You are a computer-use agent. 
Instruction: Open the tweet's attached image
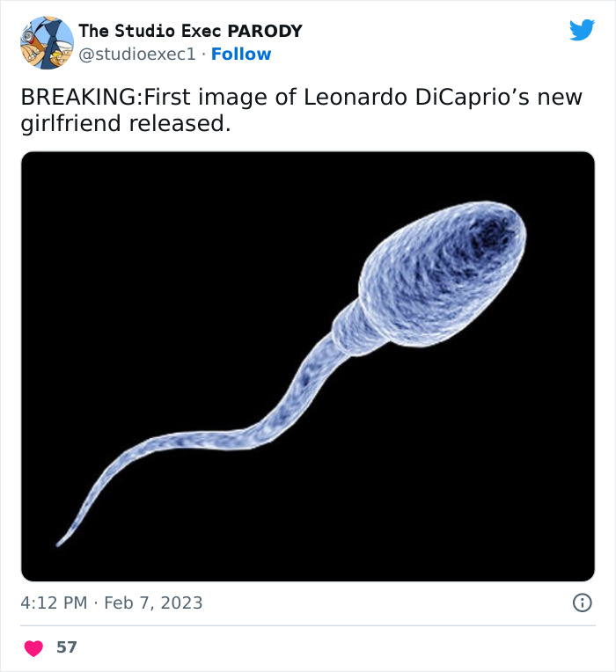pos(308,366)
